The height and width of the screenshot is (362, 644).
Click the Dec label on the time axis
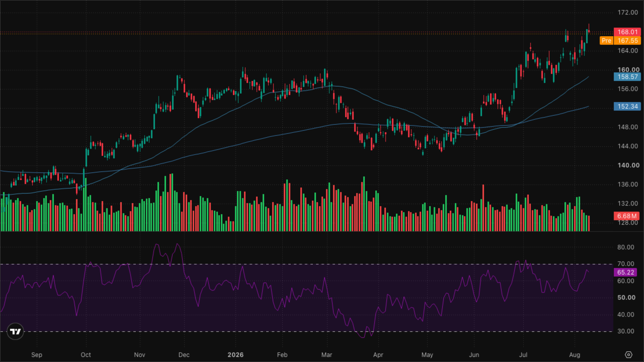pos(184,355)
